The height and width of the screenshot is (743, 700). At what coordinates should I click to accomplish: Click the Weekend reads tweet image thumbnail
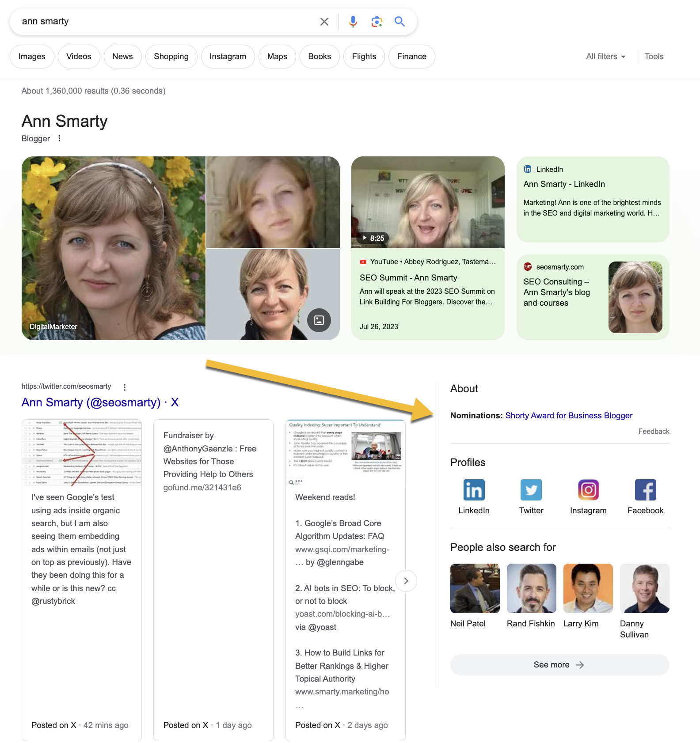pos(346,453)
